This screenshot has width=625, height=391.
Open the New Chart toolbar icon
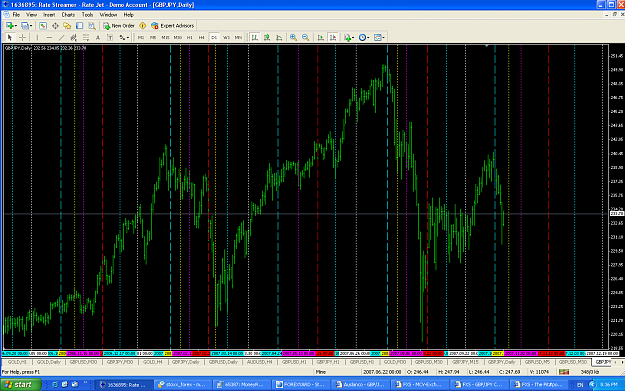pyautogui.click(x=10, y=26)
